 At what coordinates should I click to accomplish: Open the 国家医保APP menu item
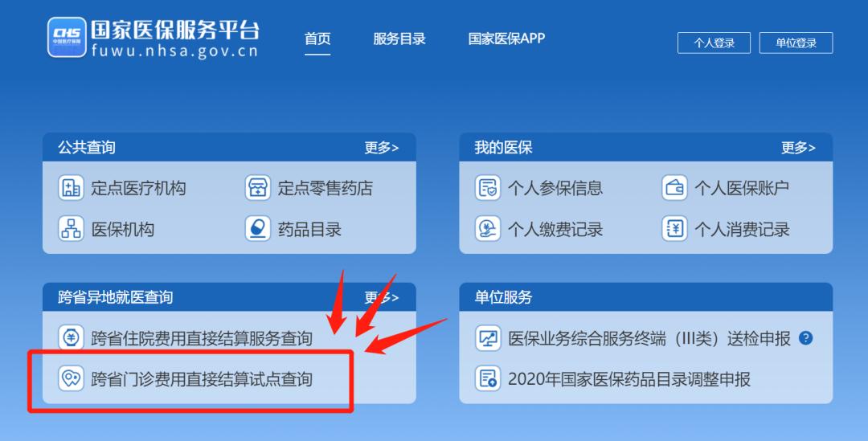coord(506,39)
